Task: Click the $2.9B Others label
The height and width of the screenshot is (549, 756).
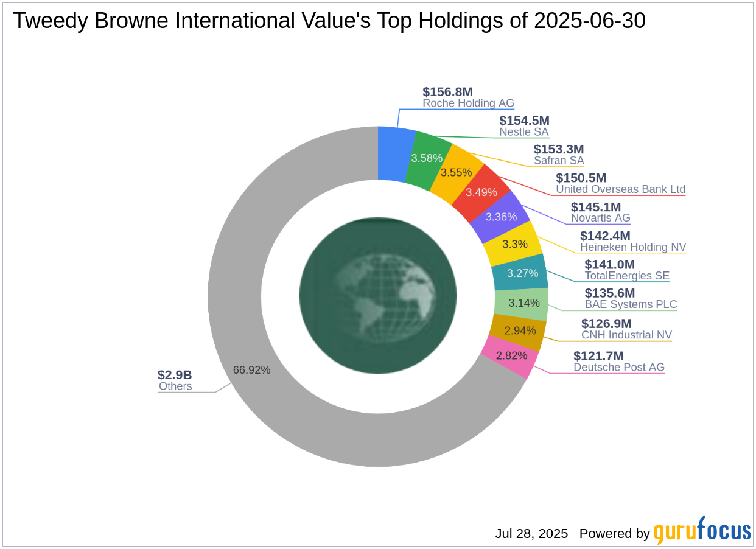Action: click(x=175, y=380)
